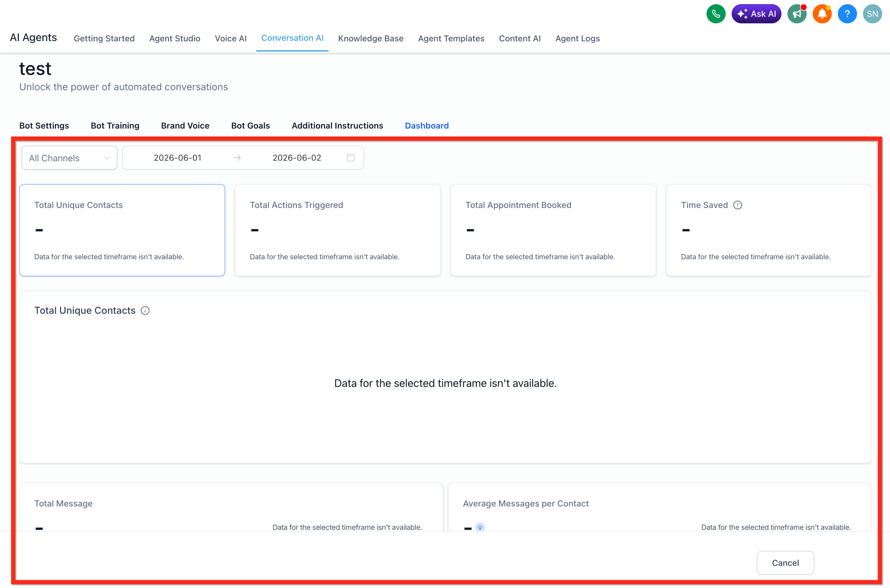Image resolution: width=890 pixels, height=588 pixels.
Task: Click the green phone dialer icon
Action: (715, 14)
